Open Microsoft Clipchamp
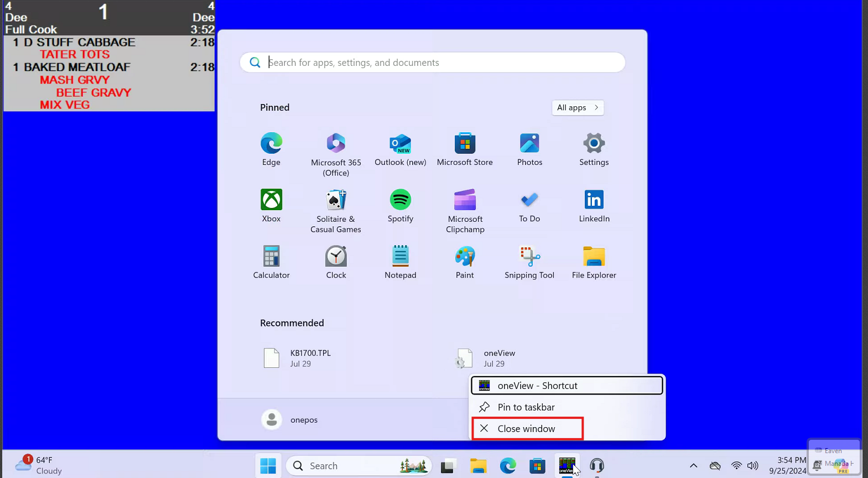Viewport: 868px width, 478px height. point(465,211)
